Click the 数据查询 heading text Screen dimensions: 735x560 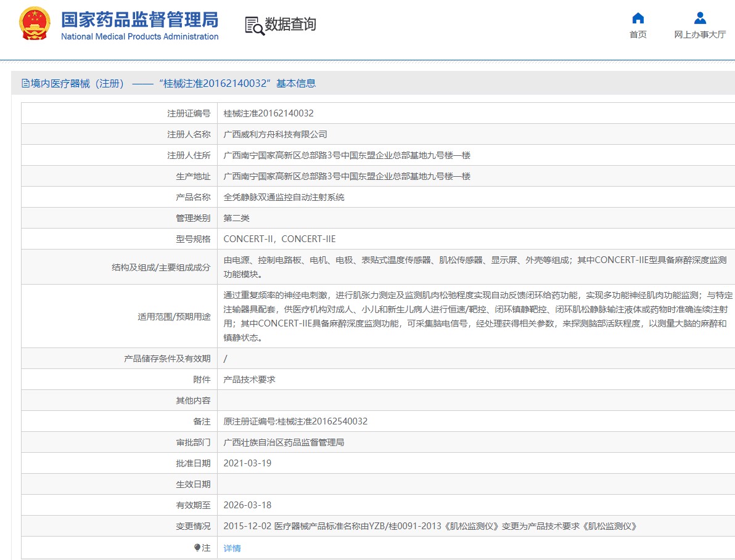point(290,25)
